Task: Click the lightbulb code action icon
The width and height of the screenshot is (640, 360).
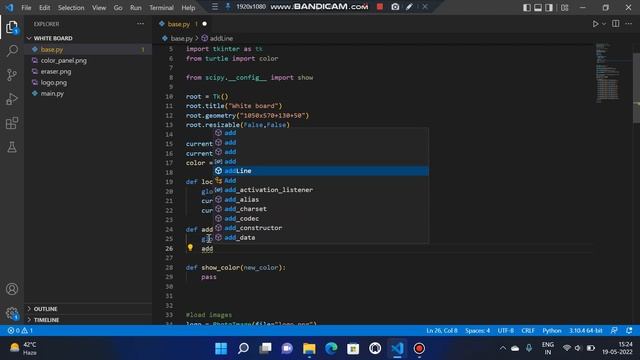Action: (190, 247)
